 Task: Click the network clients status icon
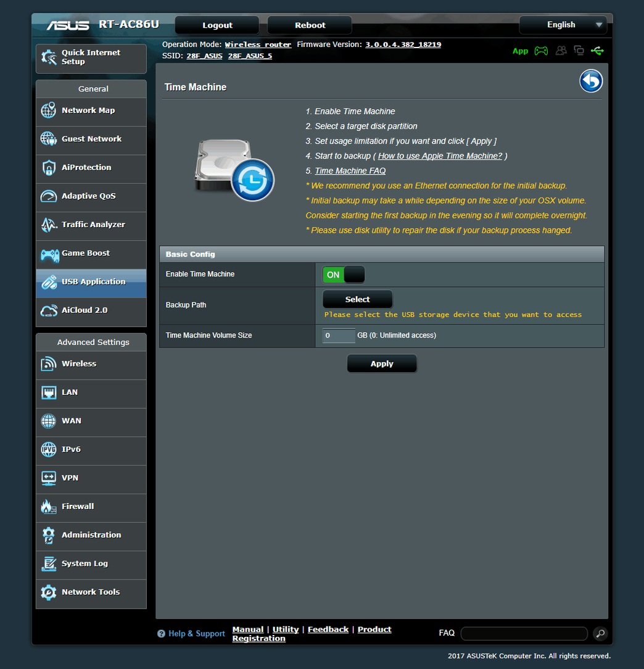579,51
